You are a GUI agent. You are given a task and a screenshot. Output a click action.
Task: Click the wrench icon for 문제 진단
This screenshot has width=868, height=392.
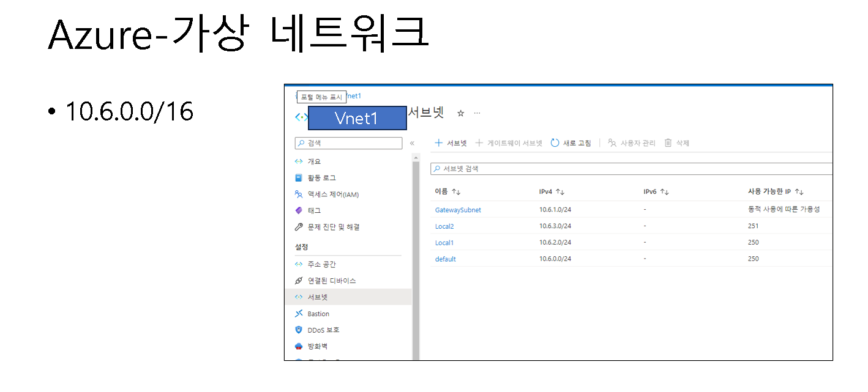(299, 227)
